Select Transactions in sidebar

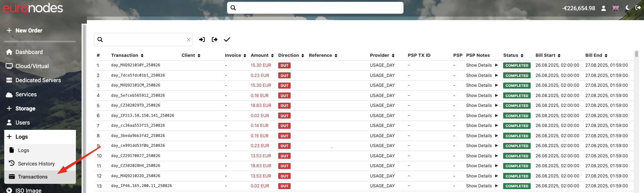[x=40, y=177]
